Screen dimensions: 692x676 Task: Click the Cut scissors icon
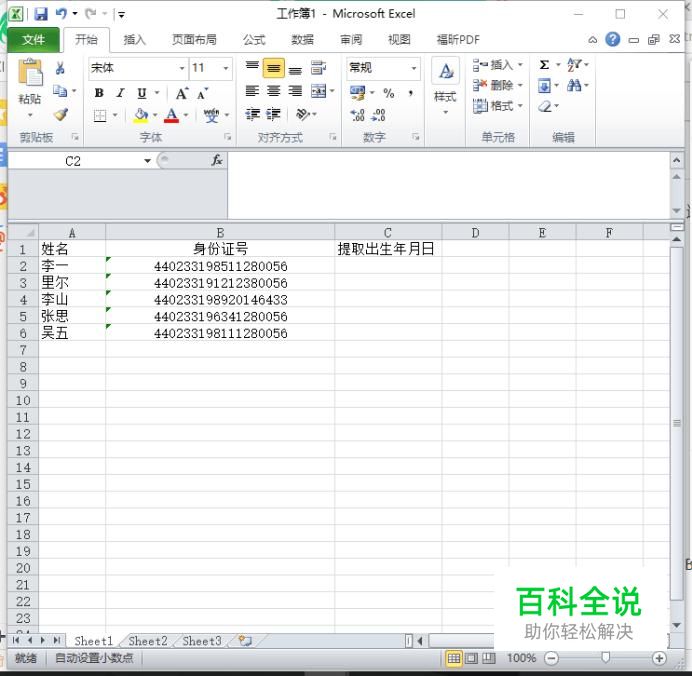[60, 68]
